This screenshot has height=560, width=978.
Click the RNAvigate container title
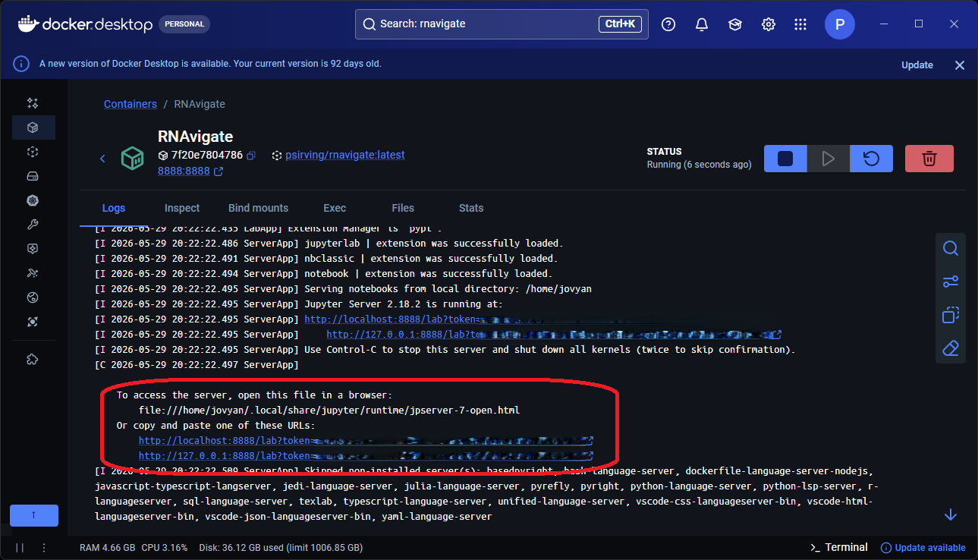195,137
